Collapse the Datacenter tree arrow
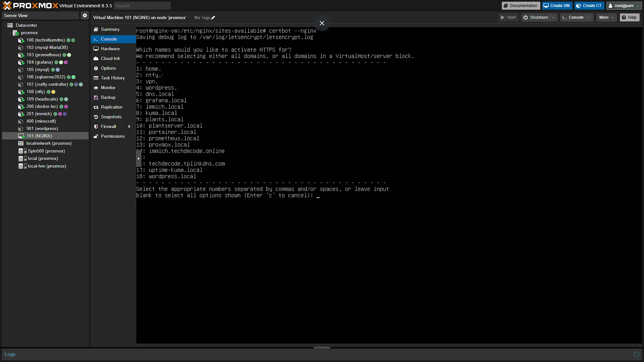Viewport: 644px width, 362px height. coord(5,25)
